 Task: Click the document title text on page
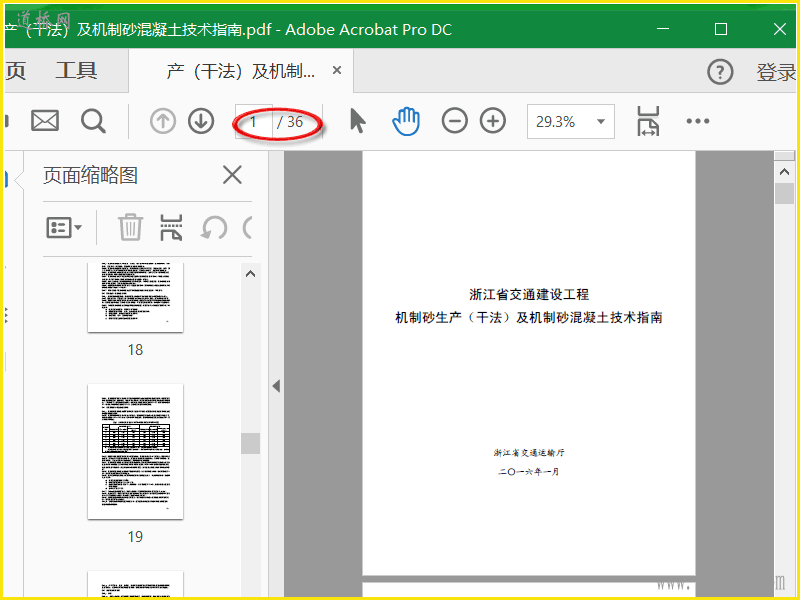(529, 306)
